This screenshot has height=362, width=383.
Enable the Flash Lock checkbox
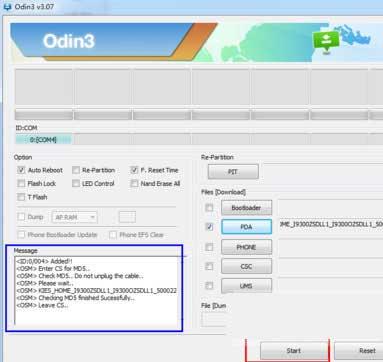(21, 183)
